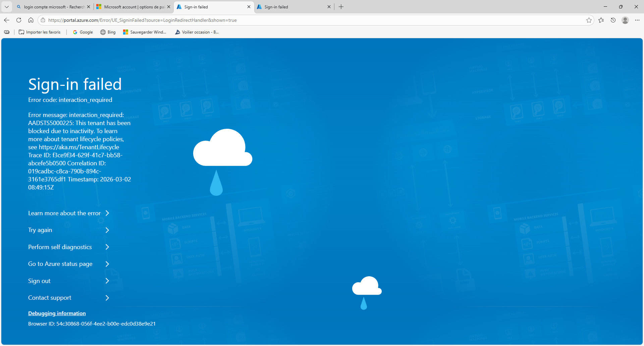Click Learn more about the error
644x346 pixels.
[64, 213]
